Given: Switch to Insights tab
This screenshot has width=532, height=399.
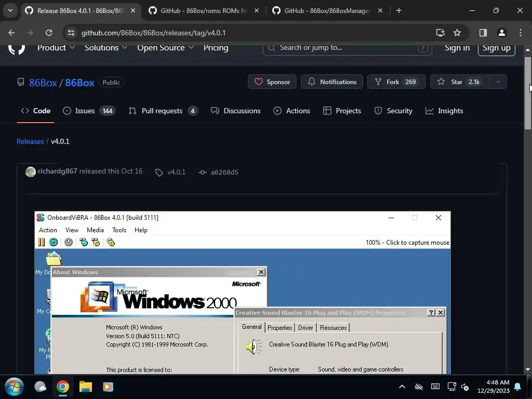Looking at the screenshot, I should tap(444, 111).
